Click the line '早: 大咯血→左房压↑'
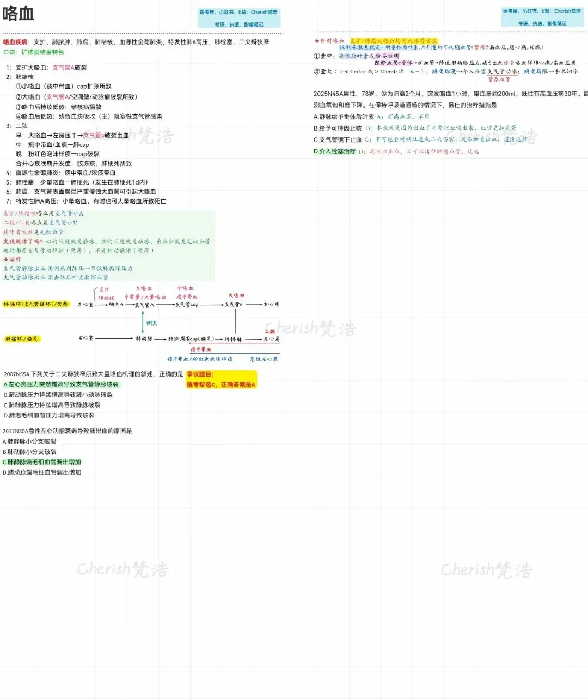Viewport: 588px width, 700px height. pyautogui.click(x=72, y=135)
